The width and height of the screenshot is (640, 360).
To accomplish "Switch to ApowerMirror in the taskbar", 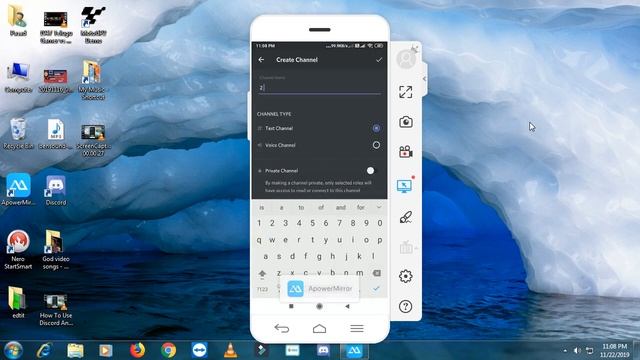I will point(354,350).
